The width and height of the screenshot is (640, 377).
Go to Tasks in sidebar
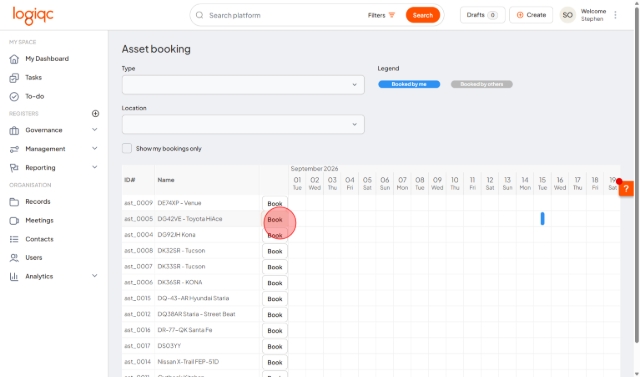[x=33, y=78]
